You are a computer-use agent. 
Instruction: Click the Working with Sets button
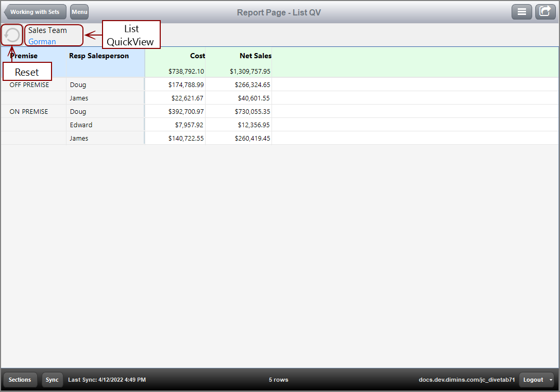click(x=35, y=11)
